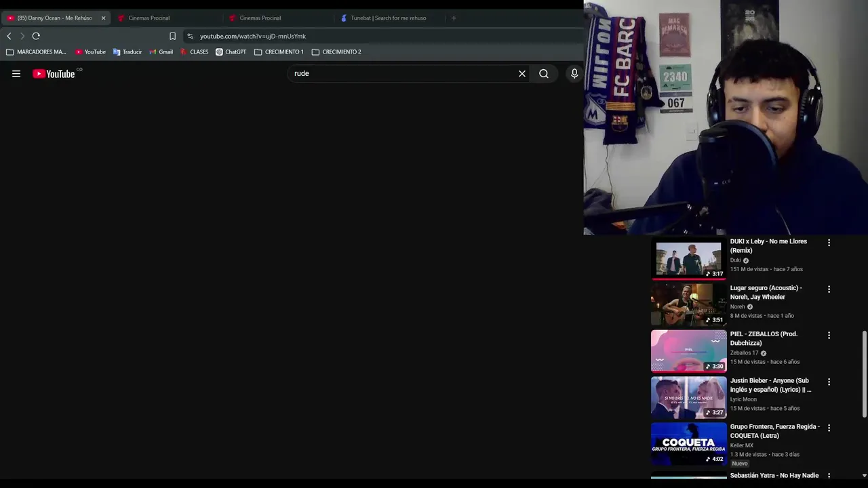Close the Danny Ocean - Me Rehúso tab
This screenshot has width=868, height=488.
click(x=103, y=18)
